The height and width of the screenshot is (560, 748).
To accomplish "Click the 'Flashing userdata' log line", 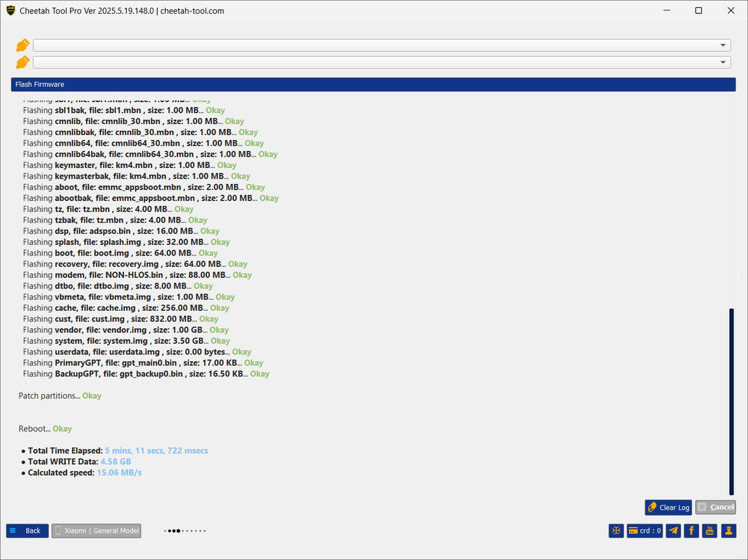I will [x=137, y=352].
